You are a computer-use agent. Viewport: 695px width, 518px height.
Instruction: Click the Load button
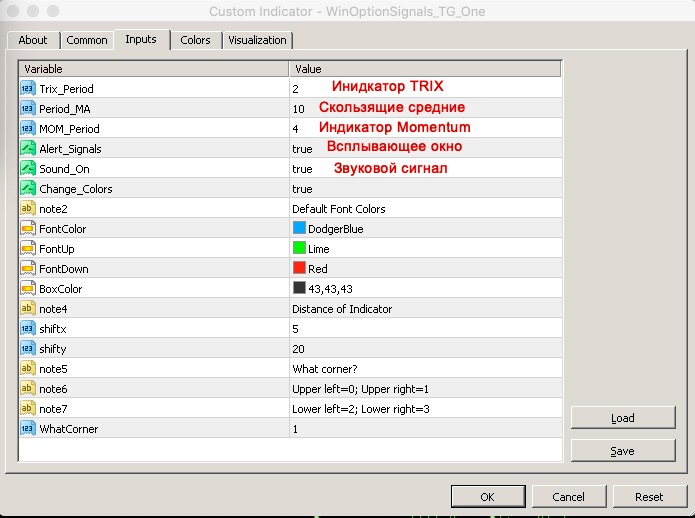[621, 418]
